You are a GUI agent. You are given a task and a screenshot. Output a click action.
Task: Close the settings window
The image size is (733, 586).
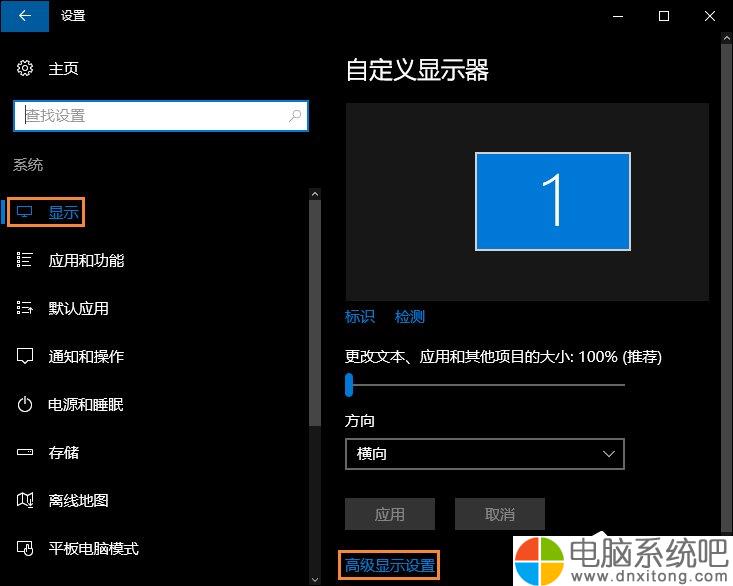point(710,16)
